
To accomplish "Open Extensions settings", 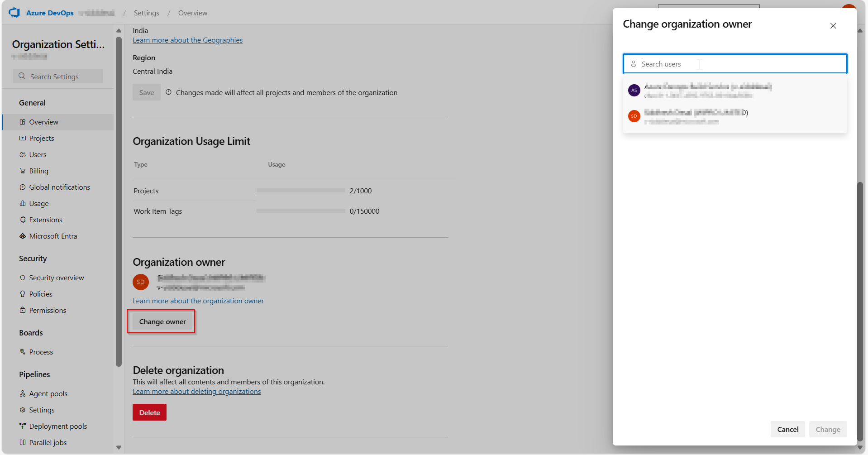I will coord(58,220).
